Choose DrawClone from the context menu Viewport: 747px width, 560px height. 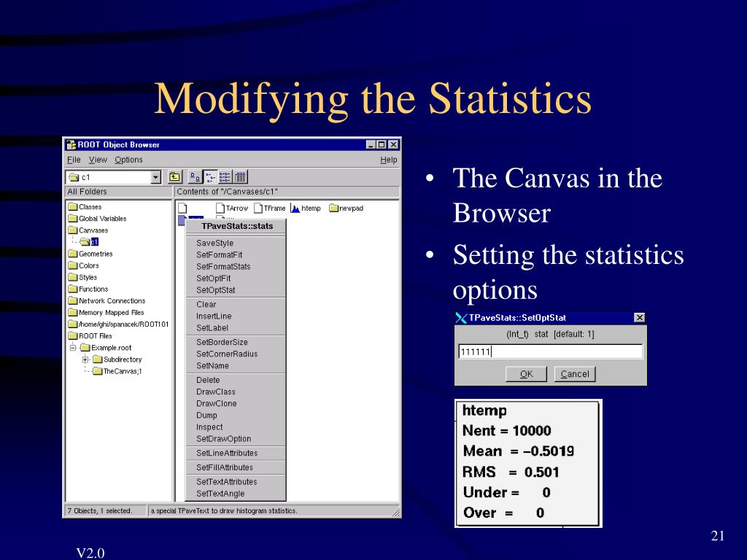pos(236,403)
